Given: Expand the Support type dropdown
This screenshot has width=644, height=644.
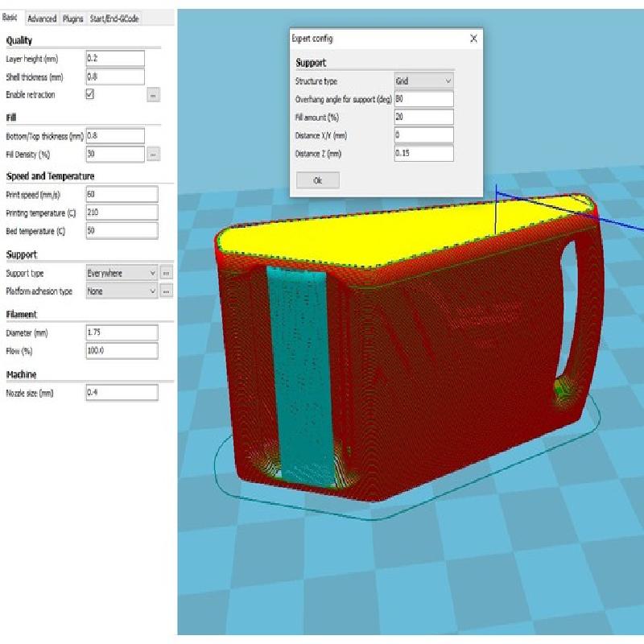Looking at the screenshot, I should tap(122, 273).
